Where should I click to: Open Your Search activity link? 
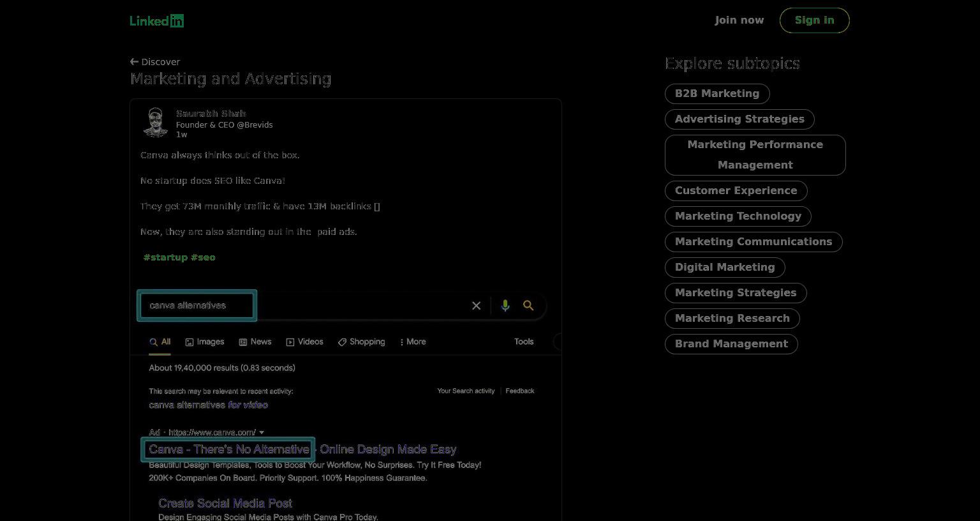tap(466, 391)
